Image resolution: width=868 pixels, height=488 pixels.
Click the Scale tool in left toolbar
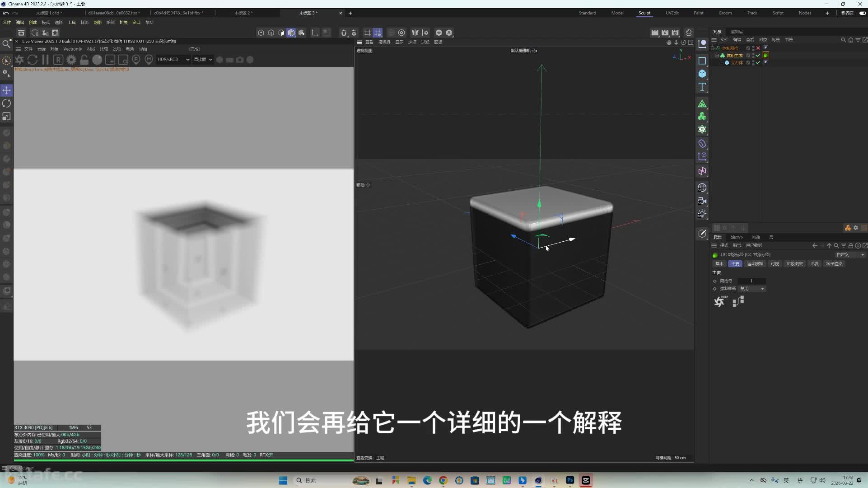6,117
